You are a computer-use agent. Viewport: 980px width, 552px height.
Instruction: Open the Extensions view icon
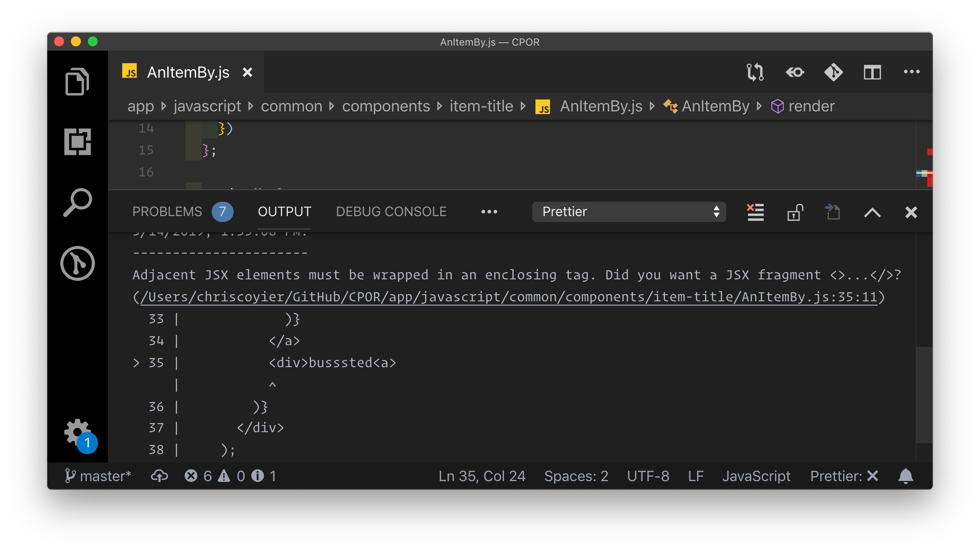[x=77, y=142]
